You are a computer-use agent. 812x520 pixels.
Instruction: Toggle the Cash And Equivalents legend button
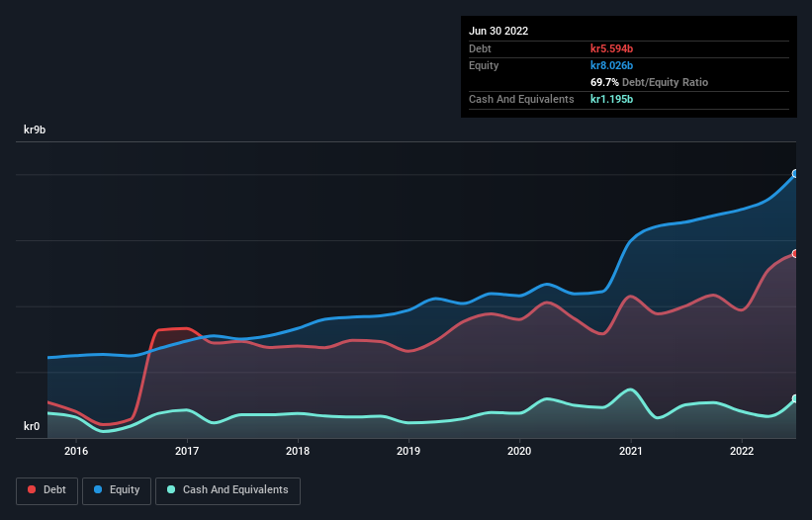click(x=227, y=490)
